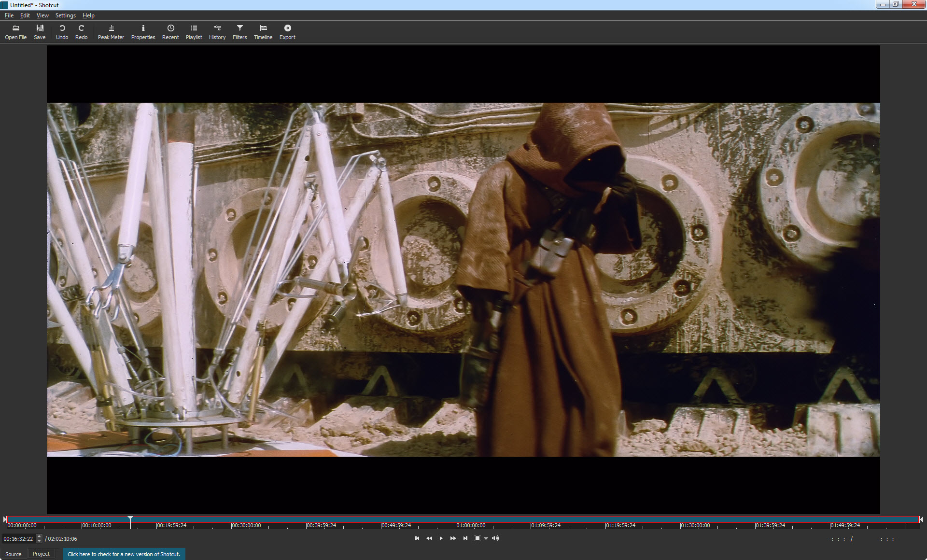
Task: Skip to the start of the video
Action: coord(417,538)
